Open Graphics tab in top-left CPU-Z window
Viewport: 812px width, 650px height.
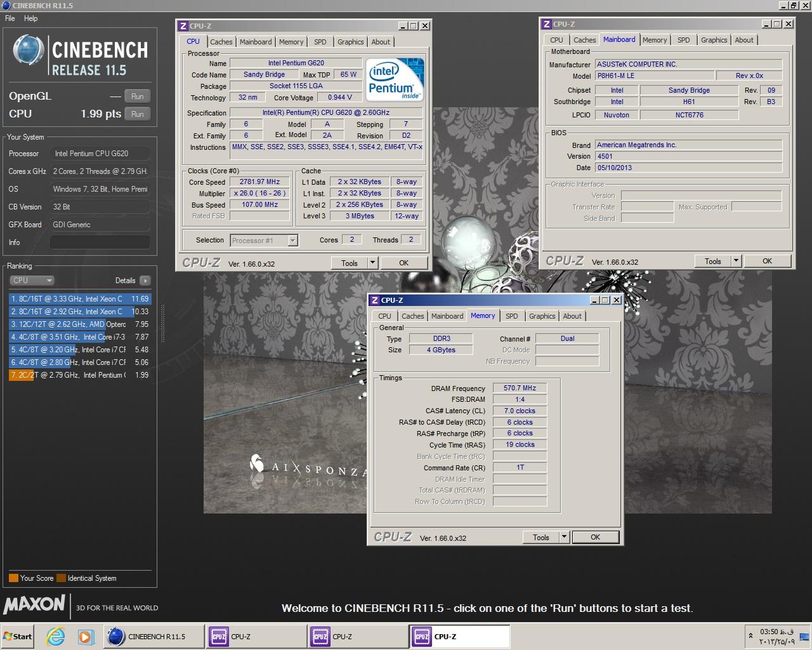pos(351,42)
